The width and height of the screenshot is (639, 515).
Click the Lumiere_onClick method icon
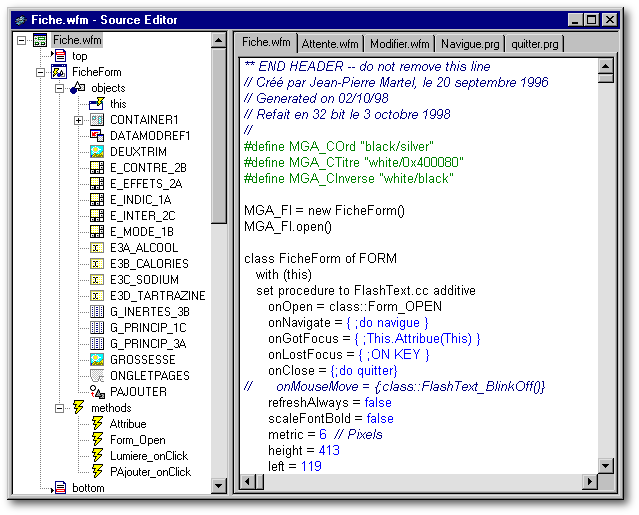click(97, 455)
